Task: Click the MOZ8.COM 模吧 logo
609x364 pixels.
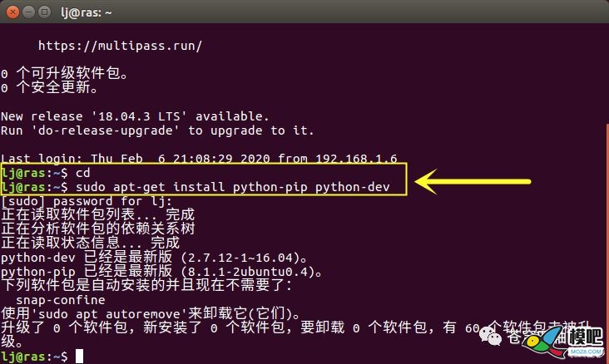Action: [563, 342]
